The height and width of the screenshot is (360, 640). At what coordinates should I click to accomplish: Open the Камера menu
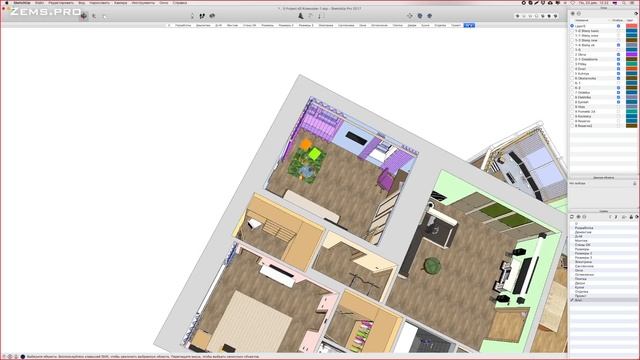120,2
